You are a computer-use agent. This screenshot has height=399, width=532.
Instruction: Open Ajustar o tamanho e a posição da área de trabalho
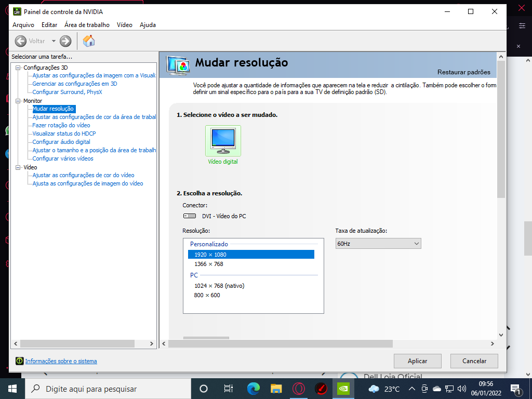coord(94,150)
